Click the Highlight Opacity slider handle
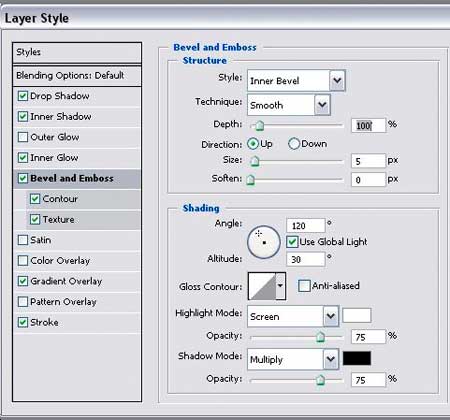The image size is (450, 420). click(320, 337)
